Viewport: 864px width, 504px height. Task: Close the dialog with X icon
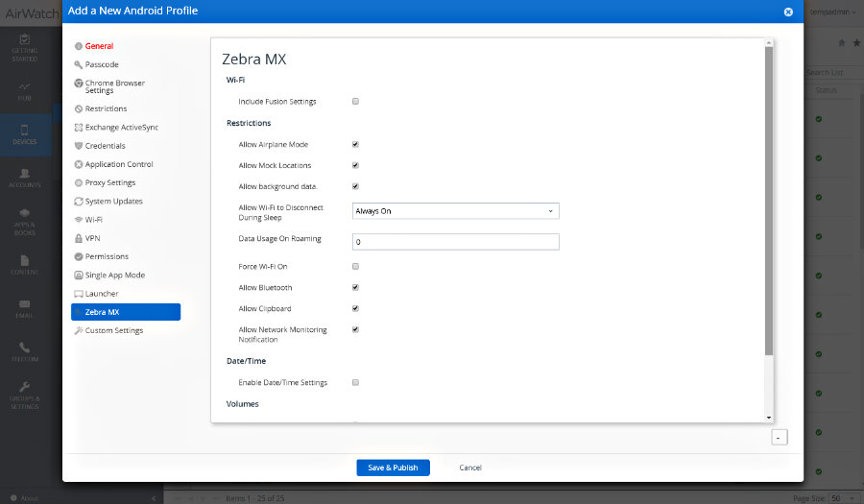pyautogui.click(x=788, y=12)
